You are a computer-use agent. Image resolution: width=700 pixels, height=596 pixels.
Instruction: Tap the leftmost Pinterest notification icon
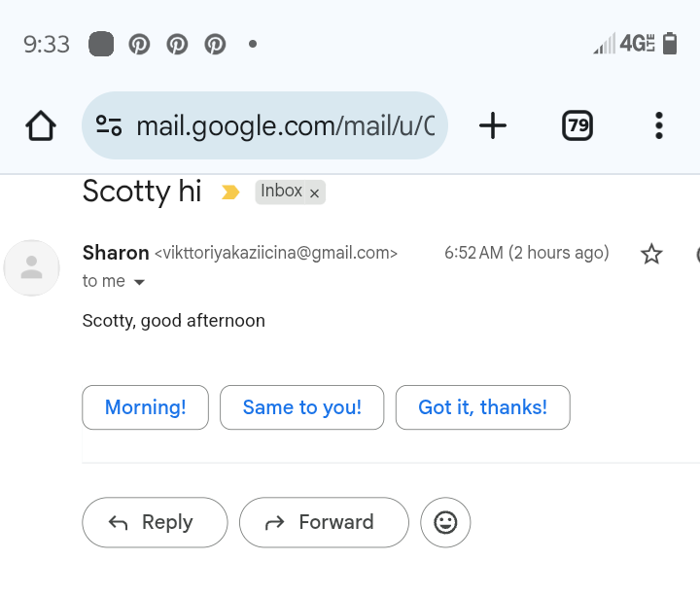(x=140, y=45)
